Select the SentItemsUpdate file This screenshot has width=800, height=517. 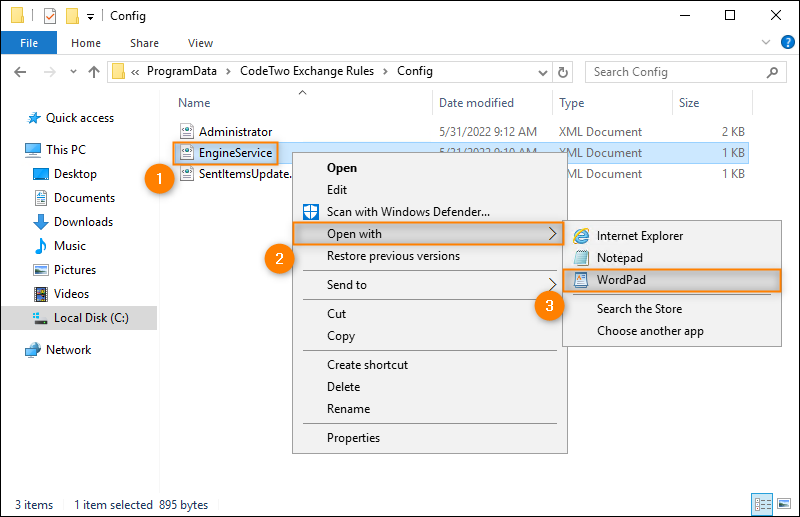245,174
